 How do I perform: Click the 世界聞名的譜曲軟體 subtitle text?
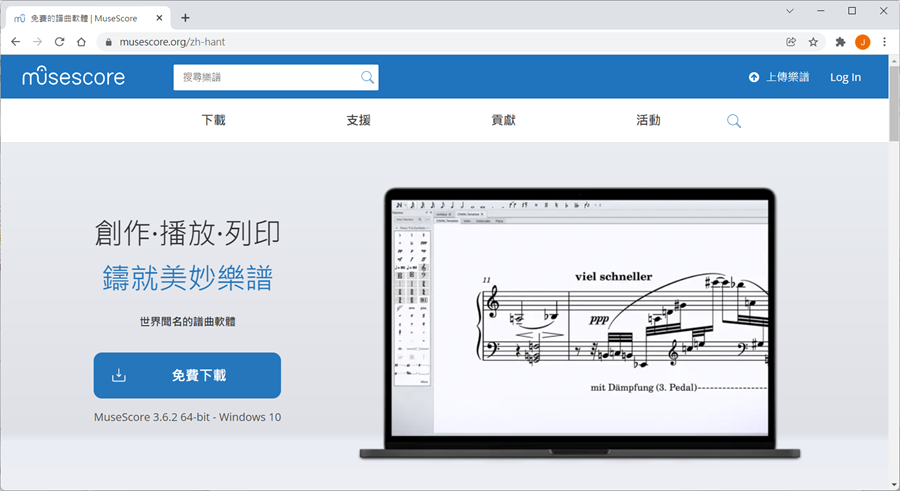[188, 322]
